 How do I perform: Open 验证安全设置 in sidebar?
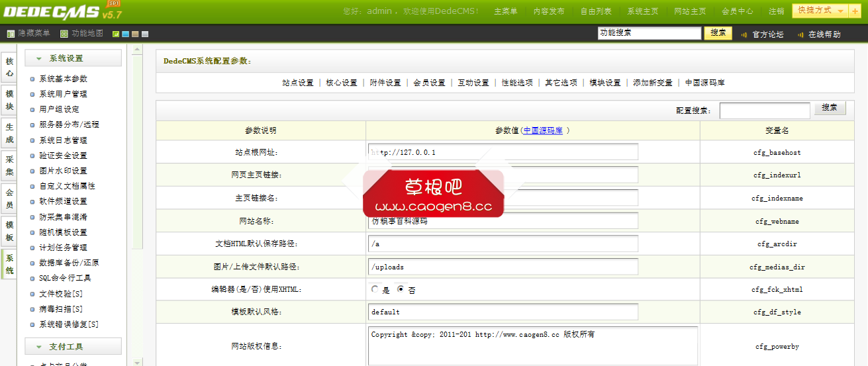[x=63, y=156]
